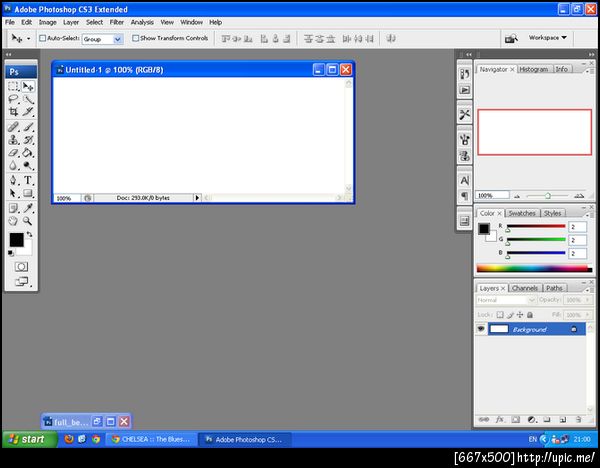Image resolution: width=600 pixels, height=468 pixels.
Task: Select the Rectangular Marquee tool
Action: (x=13, y=86)
